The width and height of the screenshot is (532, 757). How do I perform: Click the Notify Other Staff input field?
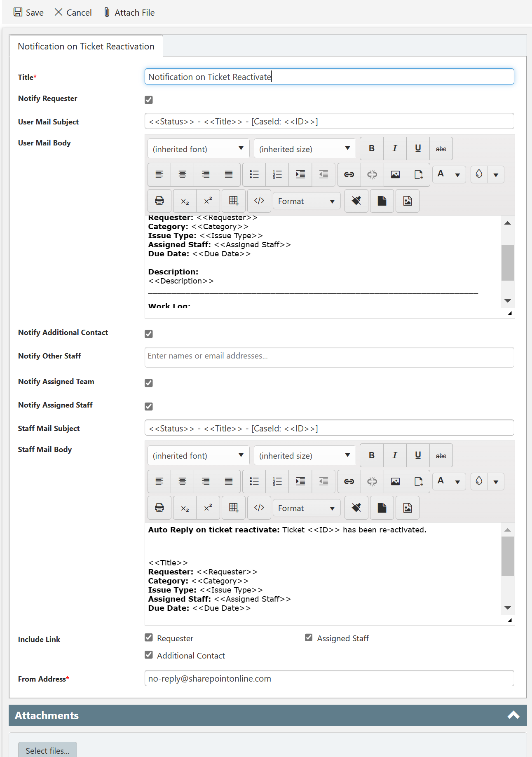[x=329, y=356]
